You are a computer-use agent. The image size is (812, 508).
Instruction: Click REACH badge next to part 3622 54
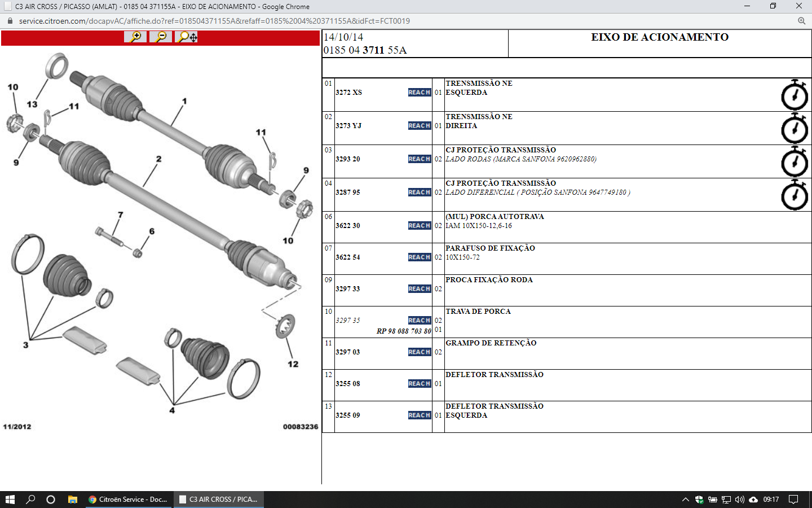coord(419,257)
